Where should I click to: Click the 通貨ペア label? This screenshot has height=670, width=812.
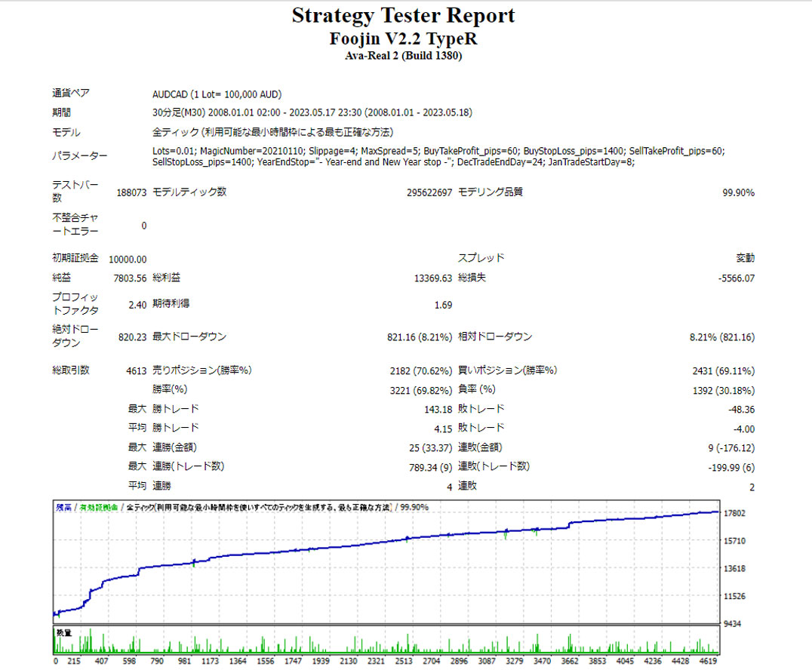(x=70, y=94)
